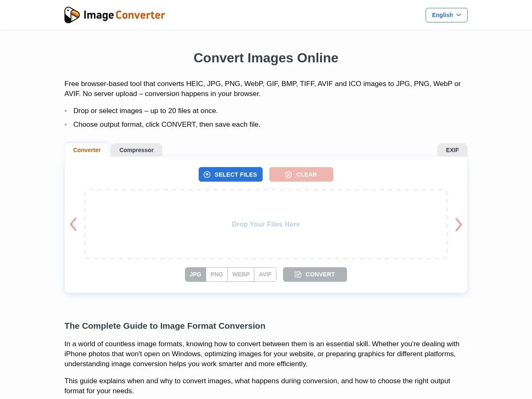Click the convert file icon on Convert button
Screen dimensions: 532x399
point(298,274)
